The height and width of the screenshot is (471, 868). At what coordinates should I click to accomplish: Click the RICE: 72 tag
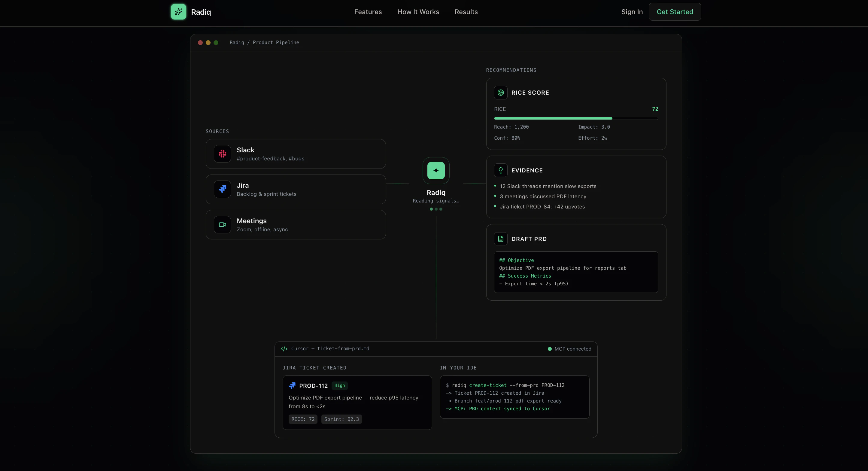[x=303, y=419]
